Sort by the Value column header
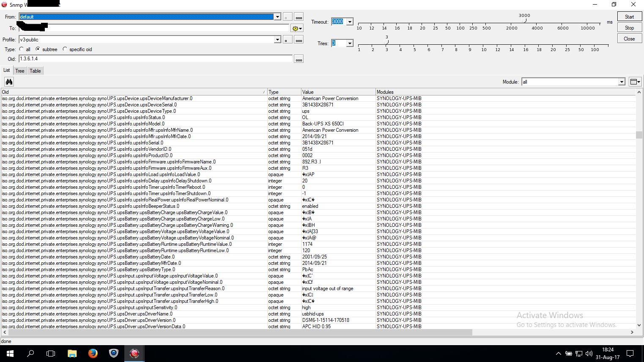This screenshot has height=362, width=644. (338, 92)
